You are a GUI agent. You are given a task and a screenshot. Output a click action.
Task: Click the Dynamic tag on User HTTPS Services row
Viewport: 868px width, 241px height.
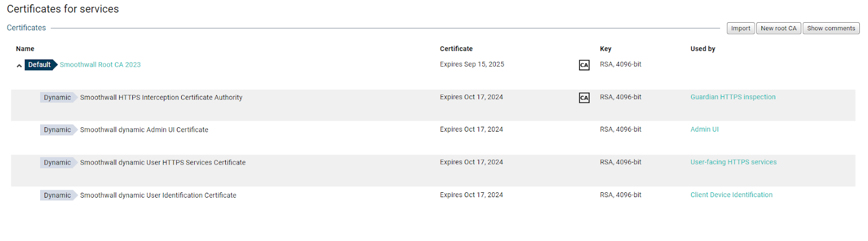point(58,162)
